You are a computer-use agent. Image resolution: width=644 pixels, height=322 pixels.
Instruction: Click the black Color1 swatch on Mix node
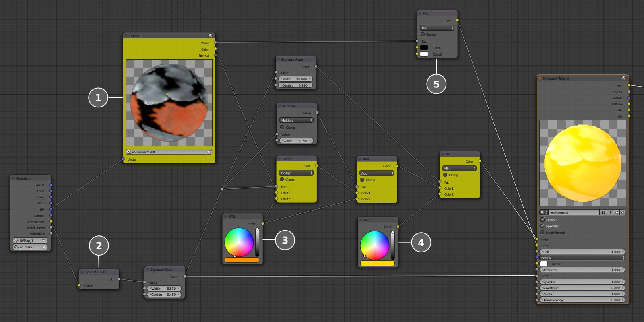[x=424, y=47]
